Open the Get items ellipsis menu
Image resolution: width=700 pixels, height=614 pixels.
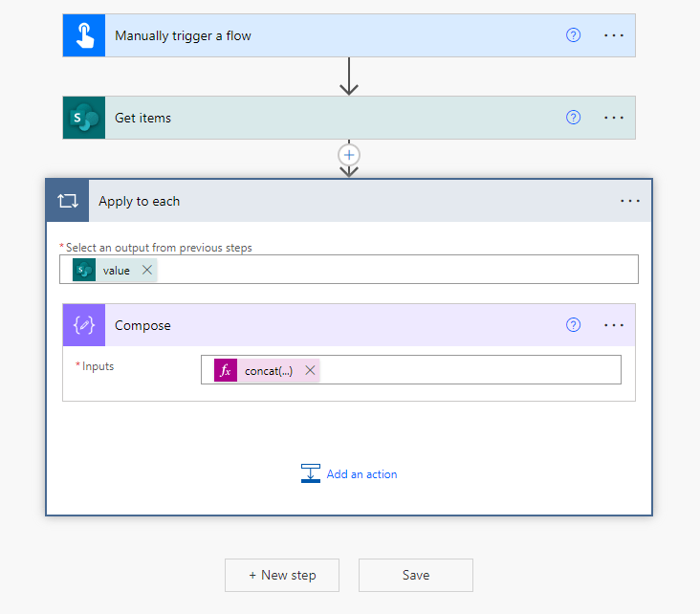(x=614, y=118)
